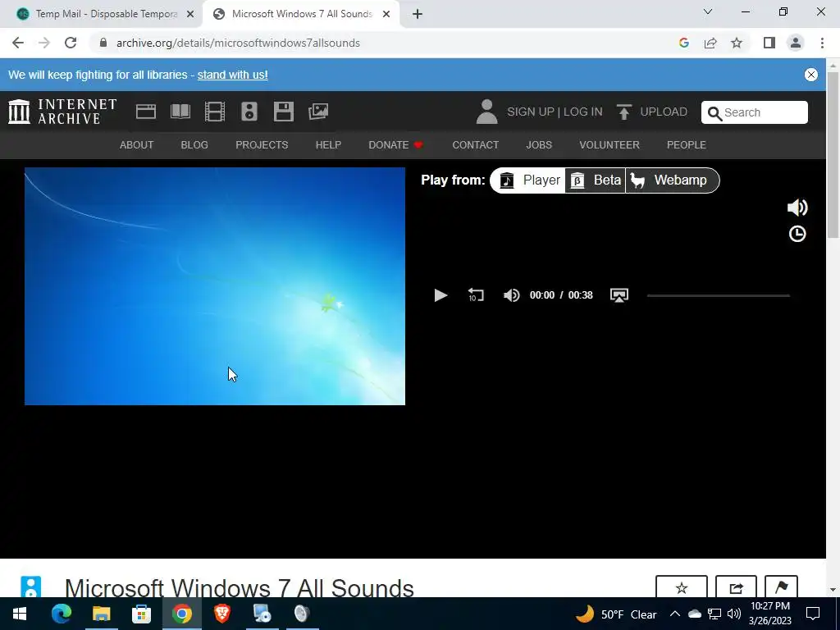Click the audio item type icon by title
Viewport: 840px width, 630px height.
31,587
